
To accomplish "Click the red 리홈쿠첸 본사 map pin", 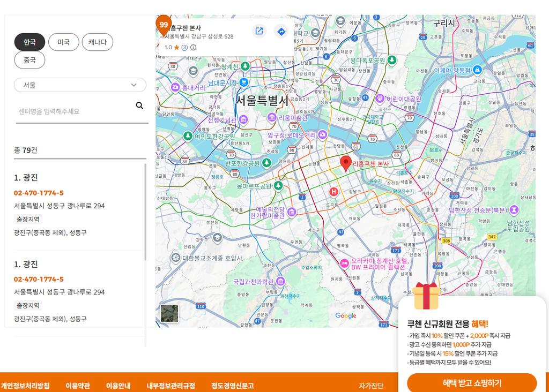I will tap(346, 164).
